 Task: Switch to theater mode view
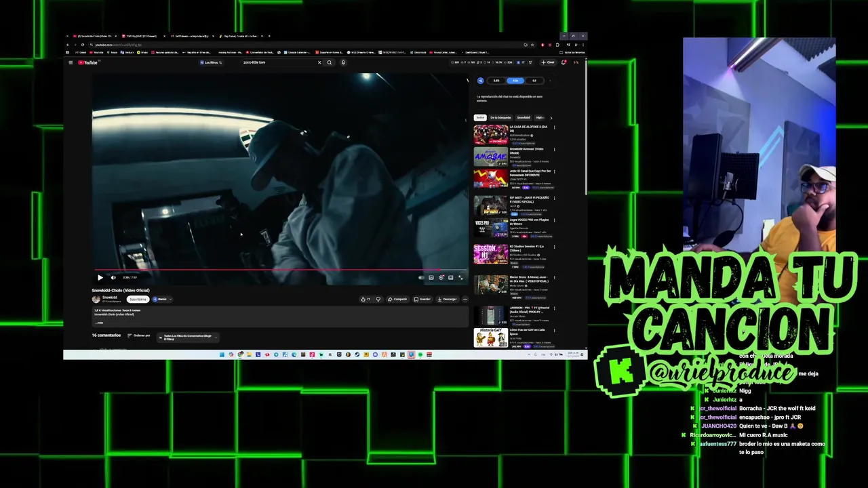(x=450, y=277)
